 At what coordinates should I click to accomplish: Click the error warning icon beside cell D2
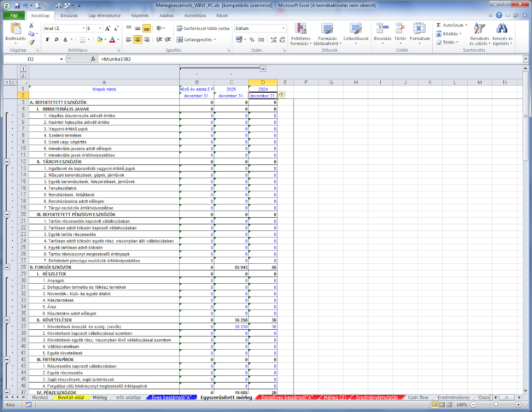click(282, 95)
